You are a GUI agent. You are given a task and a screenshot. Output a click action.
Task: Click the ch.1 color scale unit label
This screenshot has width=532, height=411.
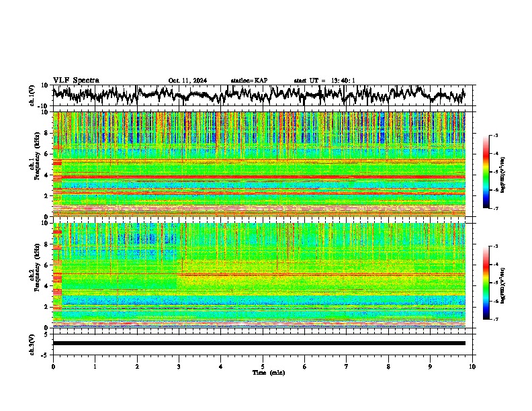click(x=503, y=175)
